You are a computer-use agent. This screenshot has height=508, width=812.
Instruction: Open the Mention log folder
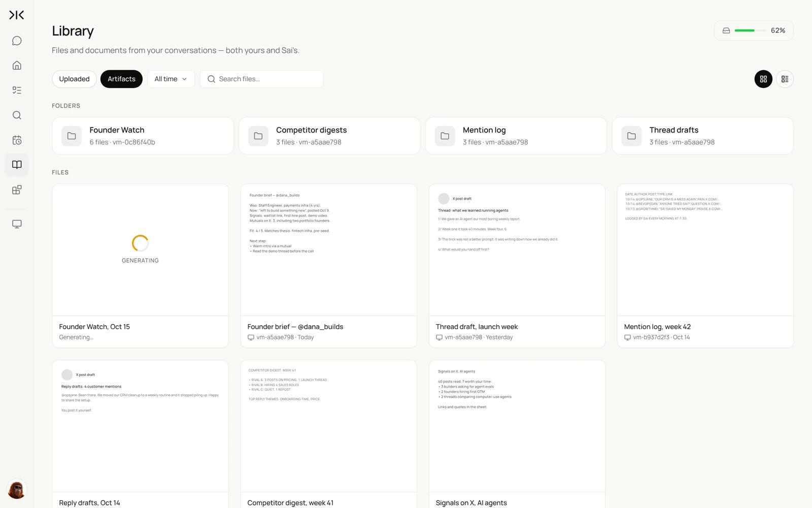click(x=516, y=136)
